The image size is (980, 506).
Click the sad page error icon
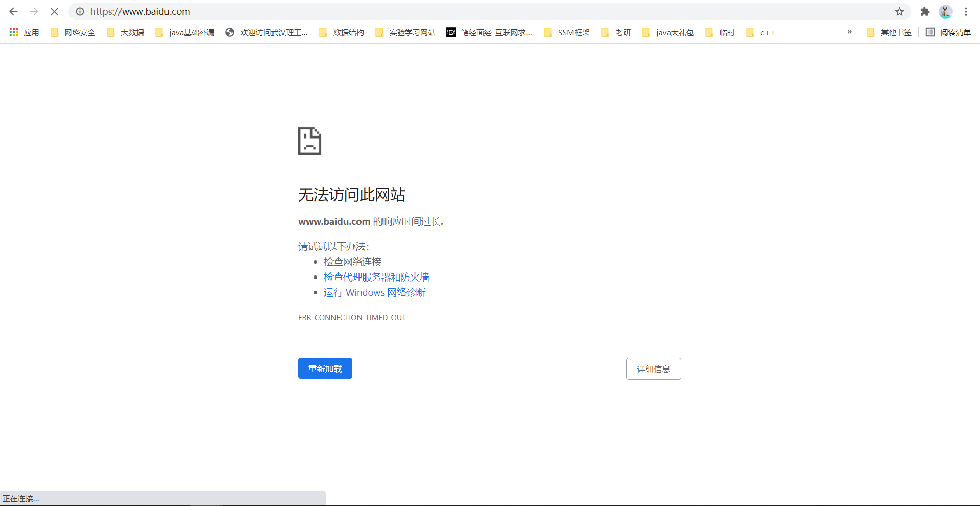coord(309,141)
